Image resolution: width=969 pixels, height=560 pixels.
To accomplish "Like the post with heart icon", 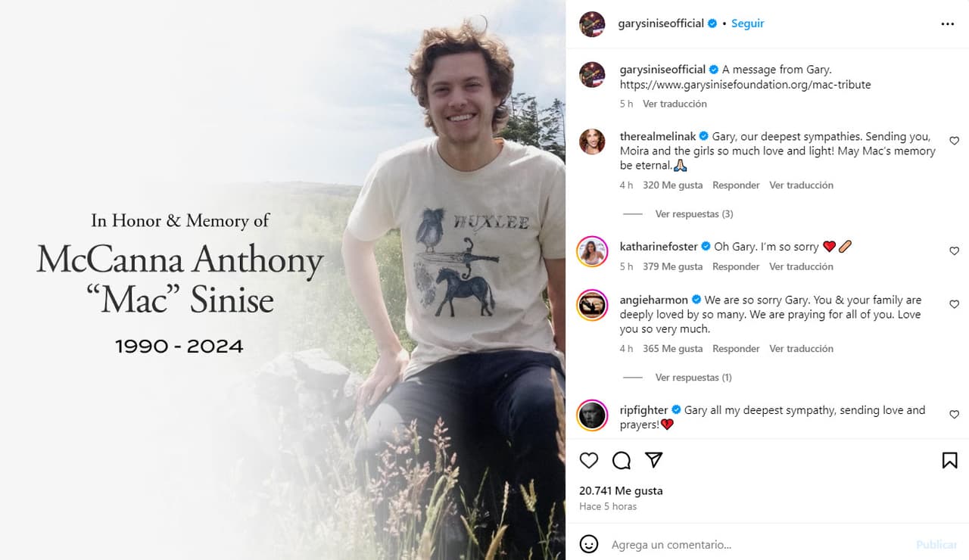I will [588, 460].
